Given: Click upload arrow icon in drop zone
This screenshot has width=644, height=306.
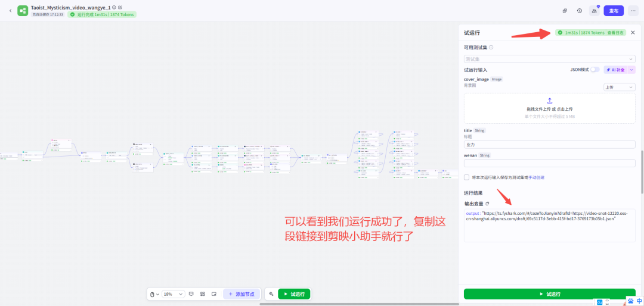Looking at the screenshot, I should [x=550, y=101].
